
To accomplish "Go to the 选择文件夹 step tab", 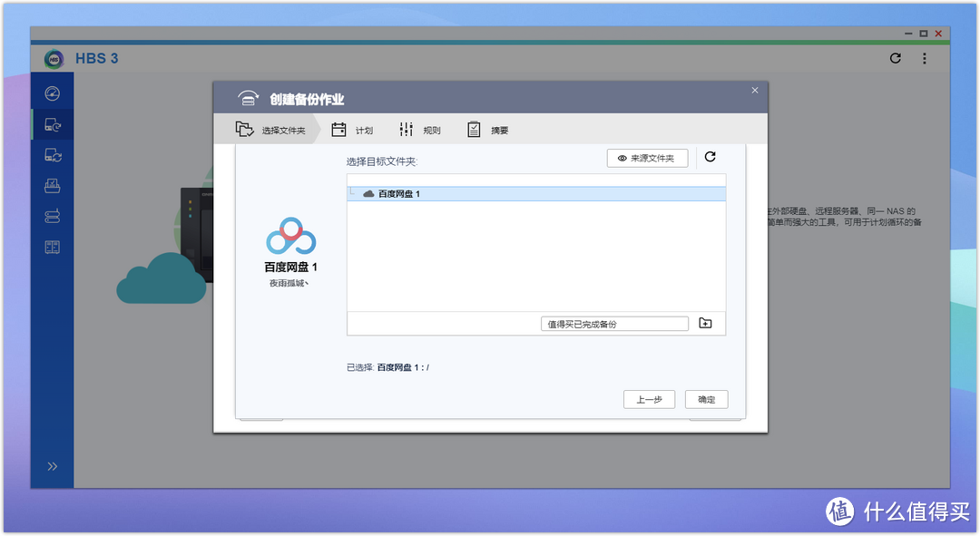I will click(270, 130).
